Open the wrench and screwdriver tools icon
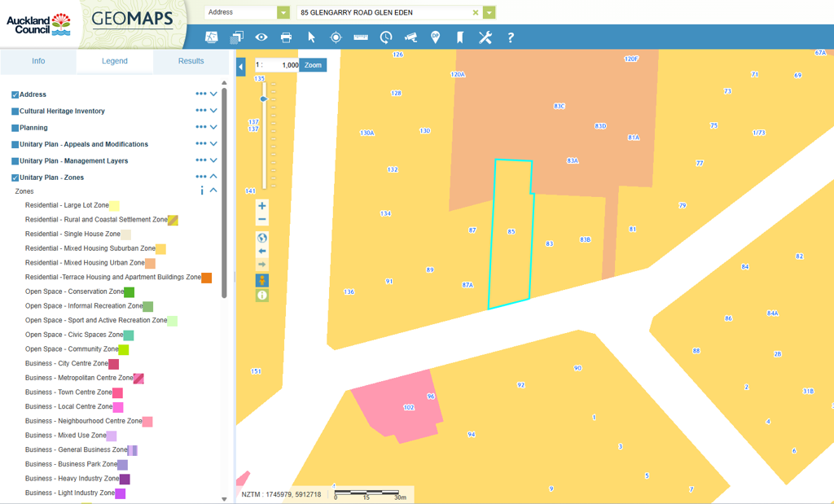 (x=485, y=37)
